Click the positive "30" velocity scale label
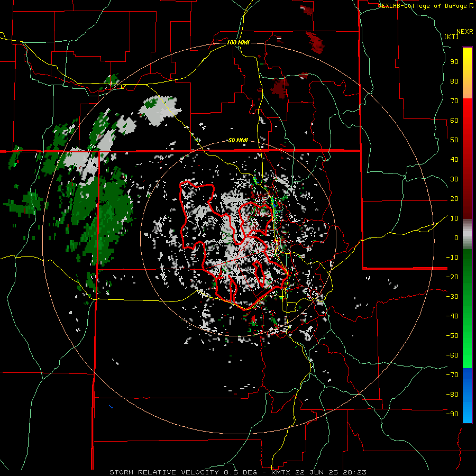Viewport: 476px width, 476px height. pos(454,179)
